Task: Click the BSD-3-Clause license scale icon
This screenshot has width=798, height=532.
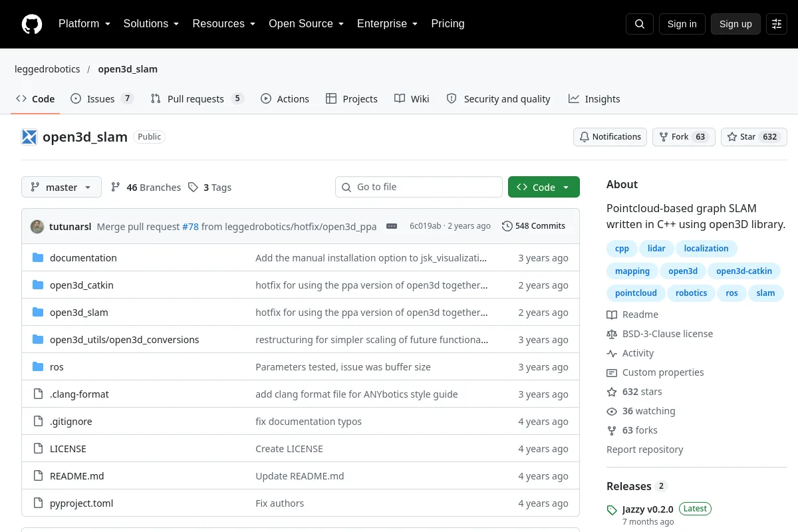Action: [x=612, y=334]
